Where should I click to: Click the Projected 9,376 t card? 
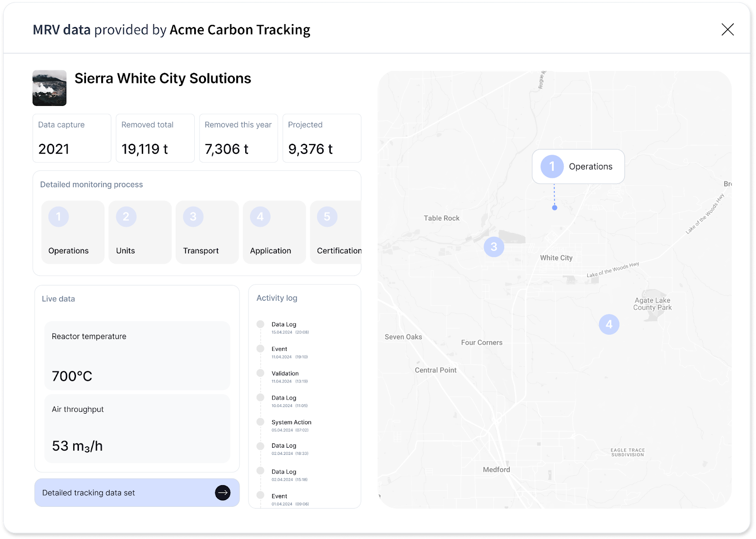[322, 138]
